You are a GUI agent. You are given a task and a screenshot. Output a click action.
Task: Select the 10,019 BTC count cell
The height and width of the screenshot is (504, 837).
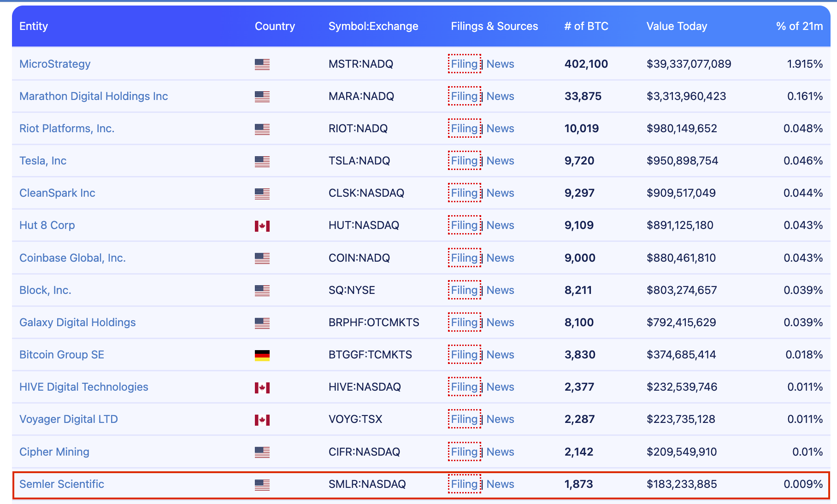582,129
